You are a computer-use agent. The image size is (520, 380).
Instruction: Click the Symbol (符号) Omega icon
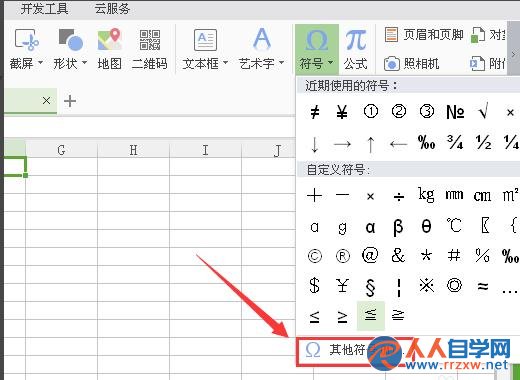click(x=317, y=41)
